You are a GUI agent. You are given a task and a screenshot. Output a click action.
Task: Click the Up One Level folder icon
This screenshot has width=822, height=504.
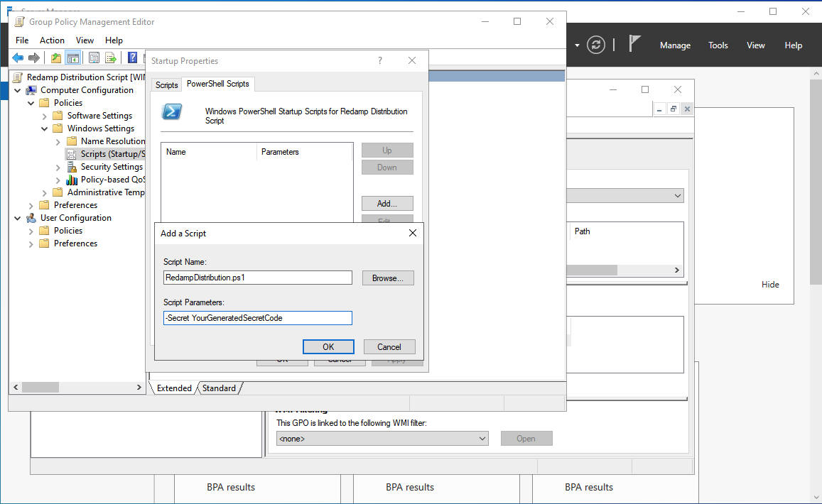[56, 58]
